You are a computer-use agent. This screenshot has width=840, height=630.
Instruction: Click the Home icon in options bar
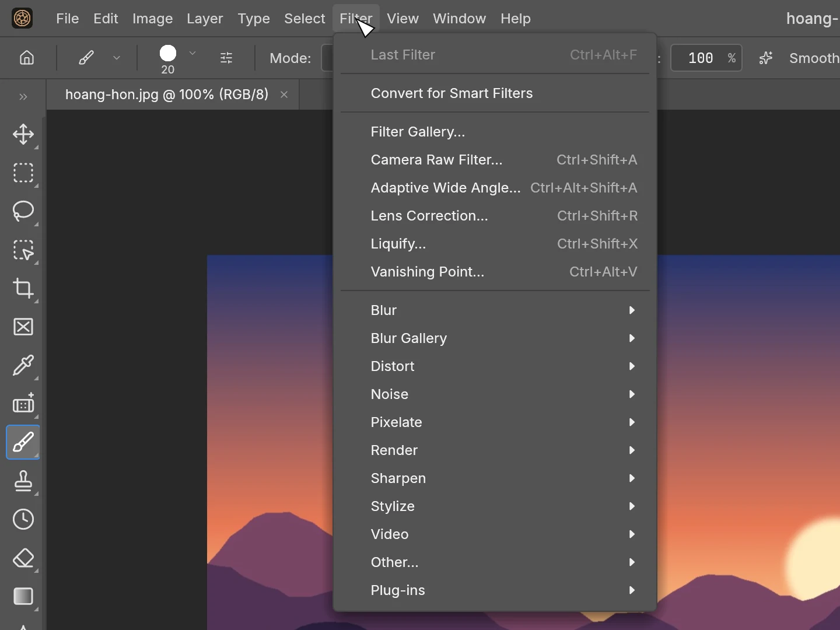[27, 58]
